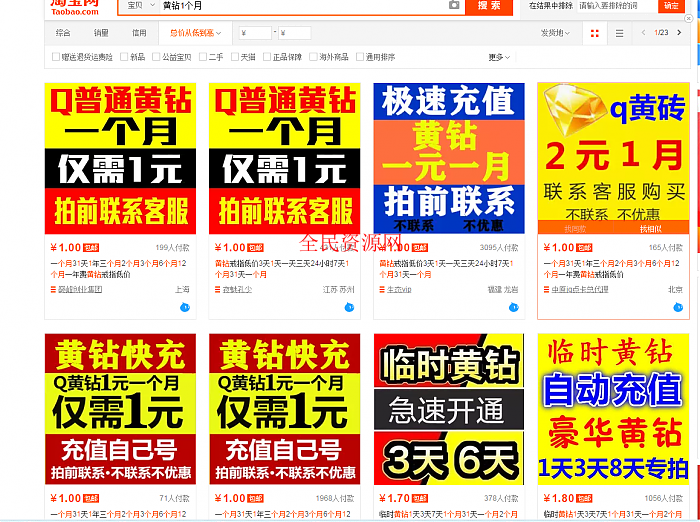Click the 确定 exclude-keyword button
The height and width of the screenshot is (522, 700).
671,6
